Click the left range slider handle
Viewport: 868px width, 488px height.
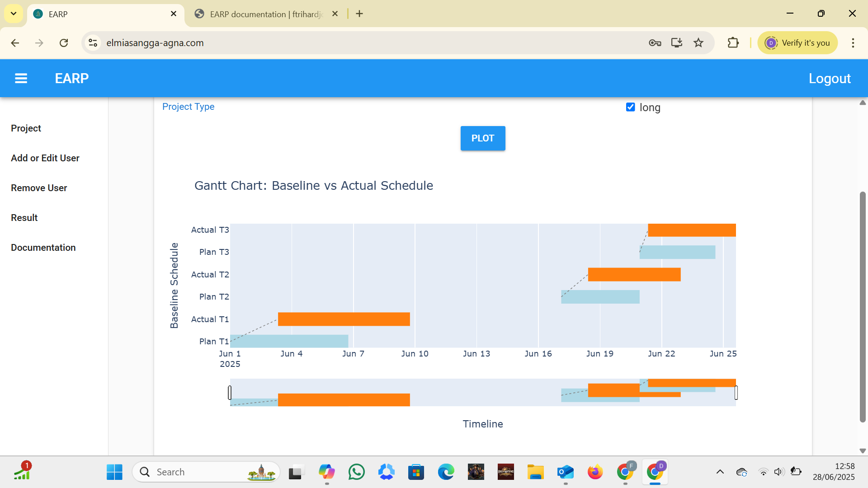click(230, 393)
